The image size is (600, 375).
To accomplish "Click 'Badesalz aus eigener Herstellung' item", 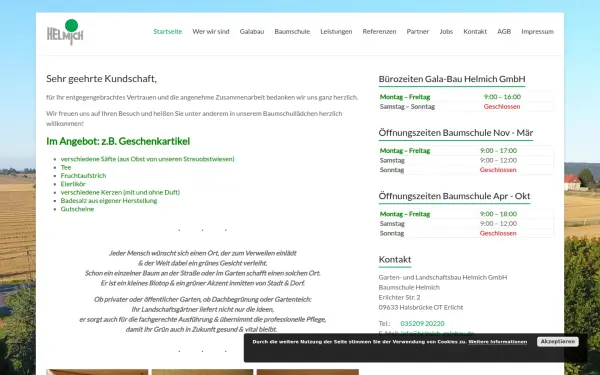I will [x=109, y=201].
